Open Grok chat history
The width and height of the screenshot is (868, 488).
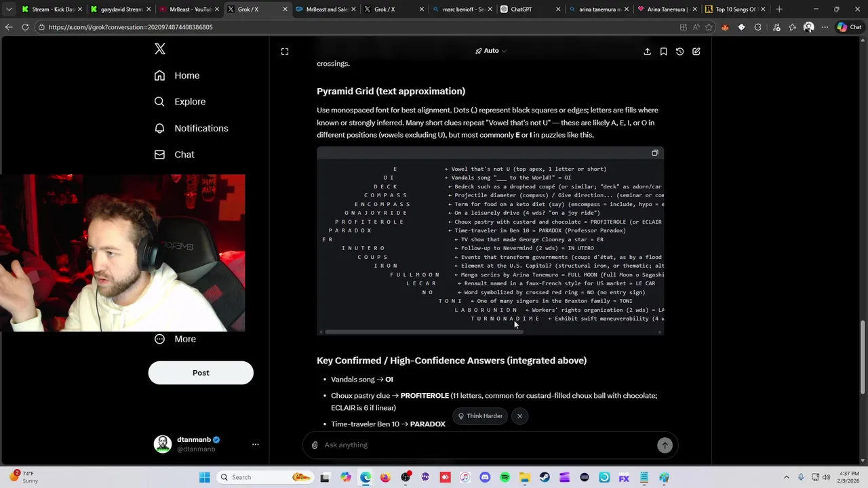coord(679,52)
